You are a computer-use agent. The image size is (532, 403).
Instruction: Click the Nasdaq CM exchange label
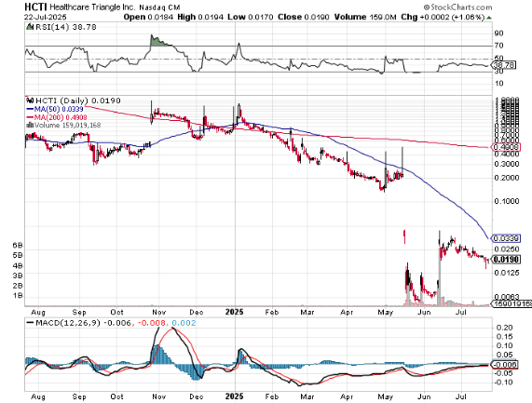click(159, 7)
